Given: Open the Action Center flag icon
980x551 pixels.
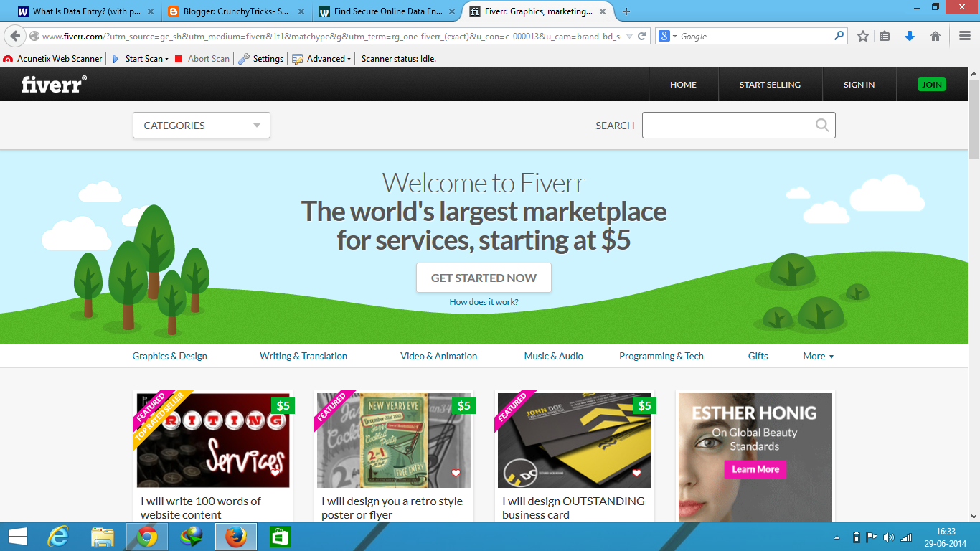Looking at the screenshot, I should [x=872, y=537].
